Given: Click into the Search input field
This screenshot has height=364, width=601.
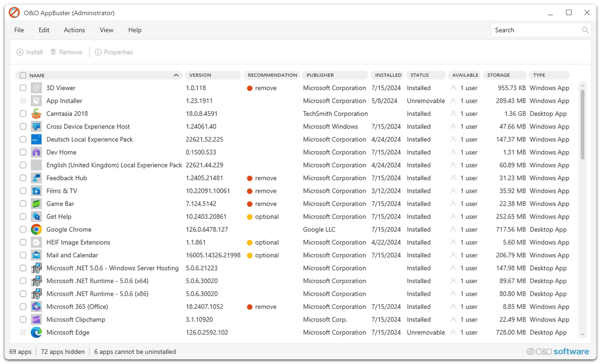Looking at the screenshot, I should click(x=536, y=30).
